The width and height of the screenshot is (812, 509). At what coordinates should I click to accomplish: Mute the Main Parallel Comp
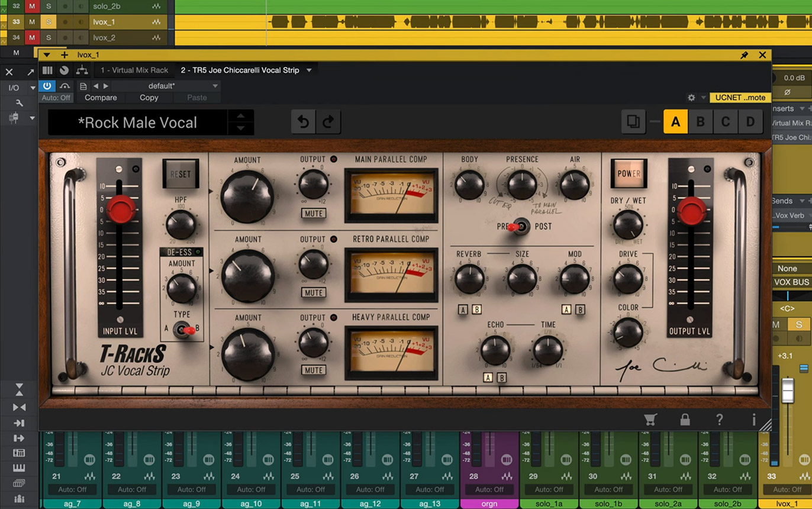pos(313,213)
